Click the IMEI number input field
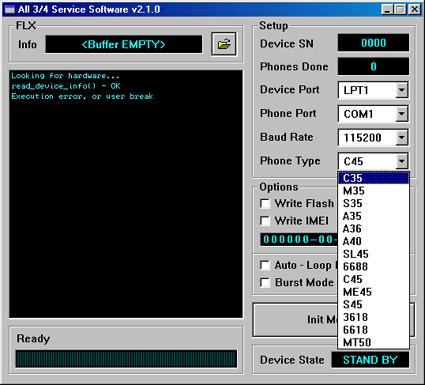Image resolution: width=425 pixels, height=385 pixels. [299, 239]
